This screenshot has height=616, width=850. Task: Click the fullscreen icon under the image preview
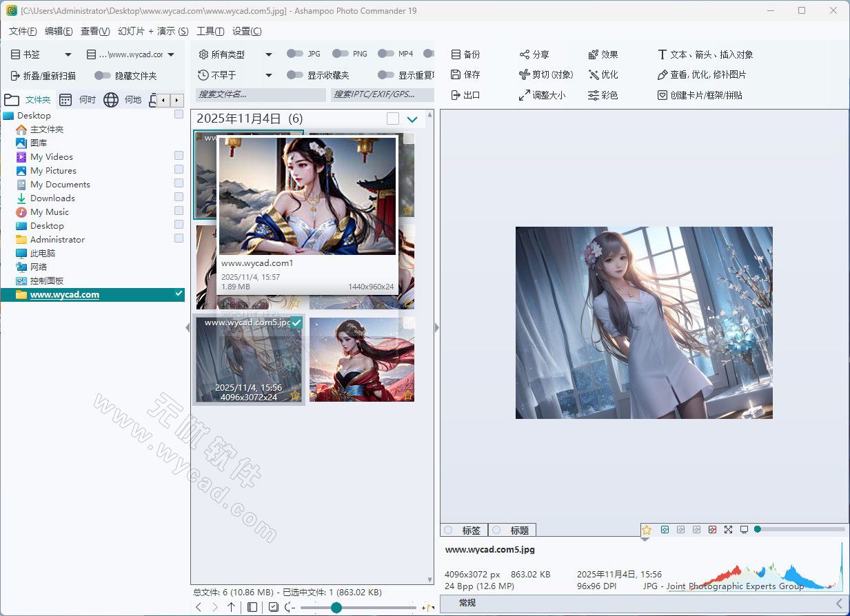coord(729,529)
